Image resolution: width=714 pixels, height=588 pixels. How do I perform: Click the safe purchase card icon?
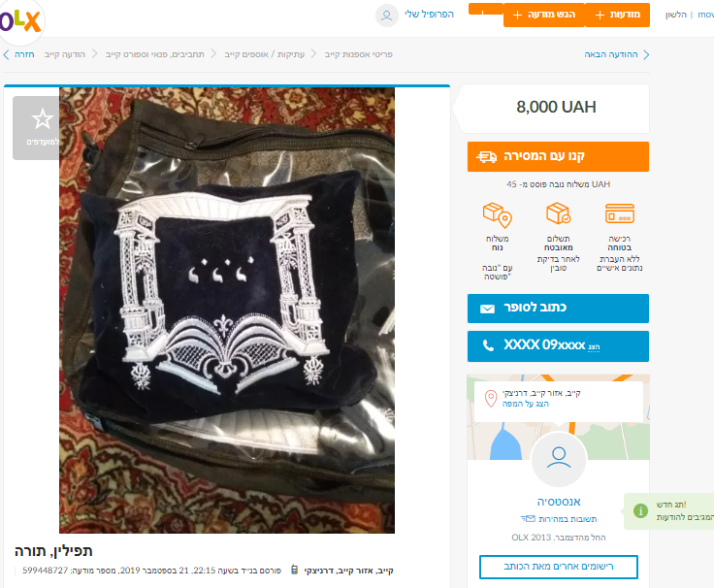point(620,213)
